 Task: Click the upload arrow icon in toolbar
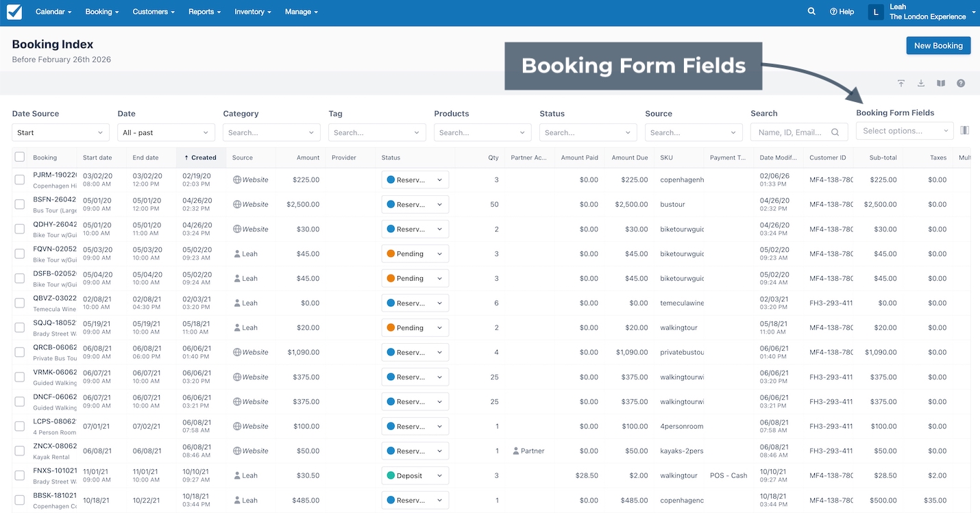(x=901, y=84)
